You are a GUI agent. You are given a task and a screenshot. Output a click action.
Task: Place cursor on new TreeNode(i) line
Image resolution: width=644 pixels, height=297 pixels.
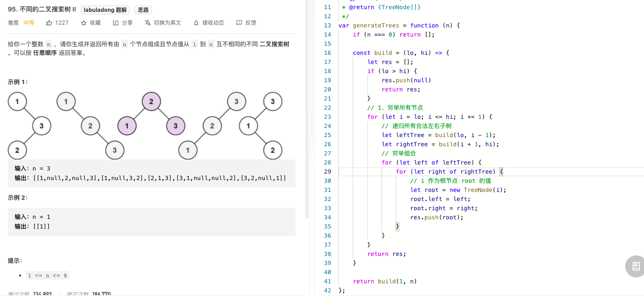tap(458, 190)
